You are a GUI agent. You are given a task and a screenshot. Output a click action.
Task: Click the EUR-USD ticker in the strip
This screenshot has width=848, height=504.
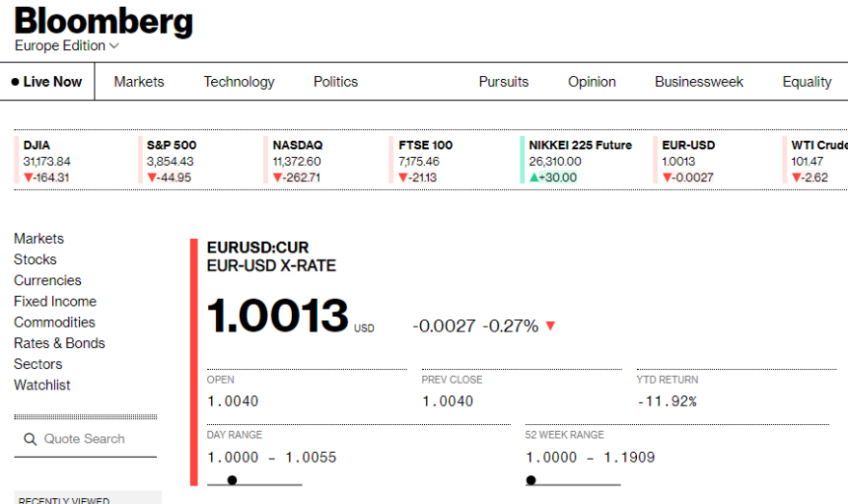[x=688, y=161]
